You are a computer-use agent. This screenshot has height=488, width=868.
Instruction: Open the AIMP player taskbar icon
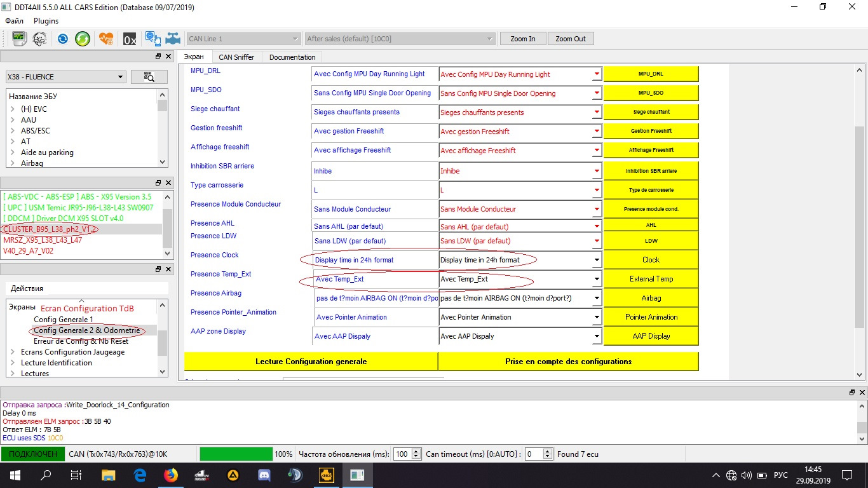point(233,475)
